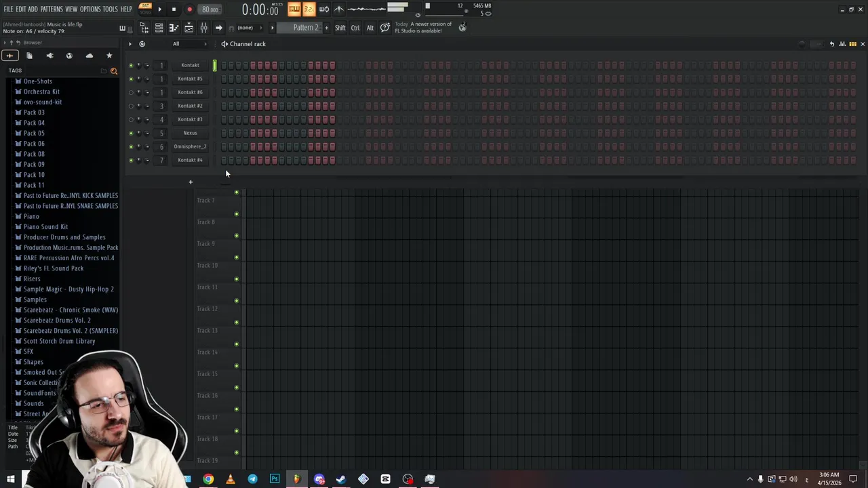Viewport: 868px width, 488px height.
Task: Toggle the PAT/SONG mode switch
Action: 145,9
